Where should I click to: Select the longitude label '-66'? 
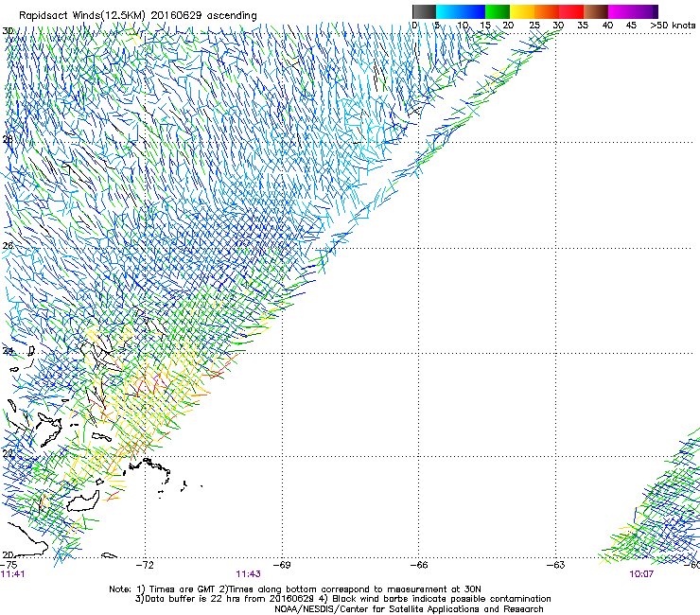coord(419,565)
